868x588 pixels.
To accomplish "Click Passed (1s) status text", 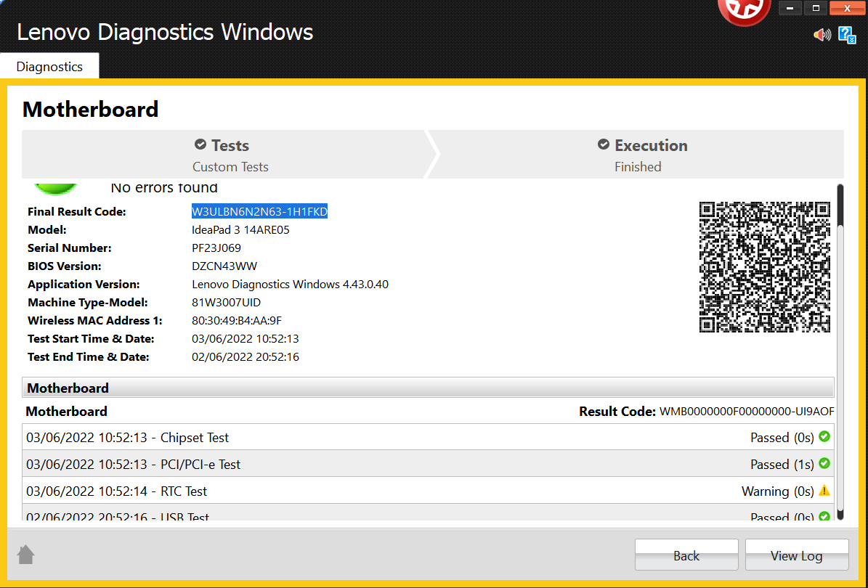I will point(782,464).
